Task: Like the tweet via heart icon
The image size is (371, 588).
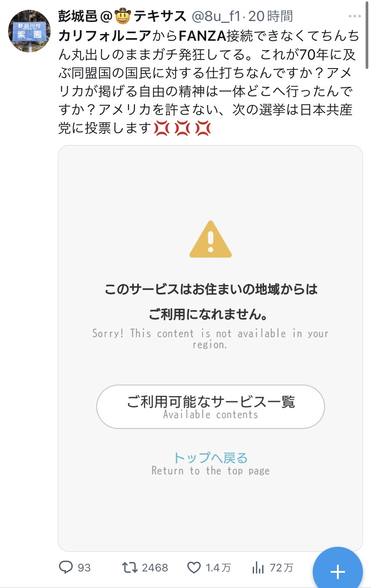Action: [x=194, y=568]
